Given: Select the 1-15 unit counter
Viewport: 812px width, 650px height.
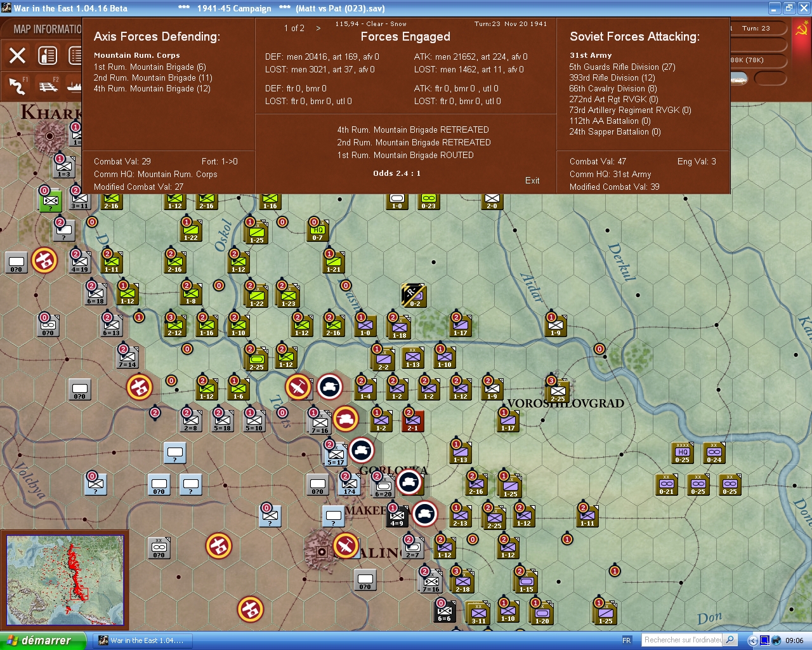Looking at the screenshot, I should click(x=527, y=581).
